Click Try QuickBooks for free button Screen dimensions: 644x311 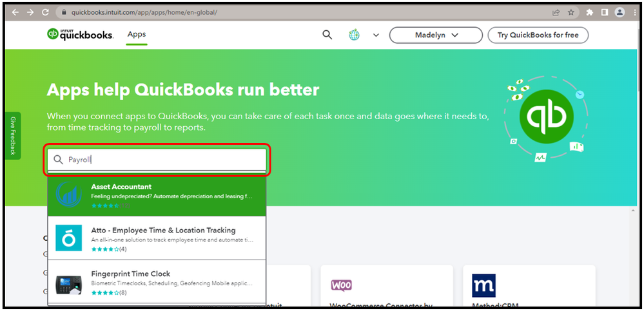[538, 35]
